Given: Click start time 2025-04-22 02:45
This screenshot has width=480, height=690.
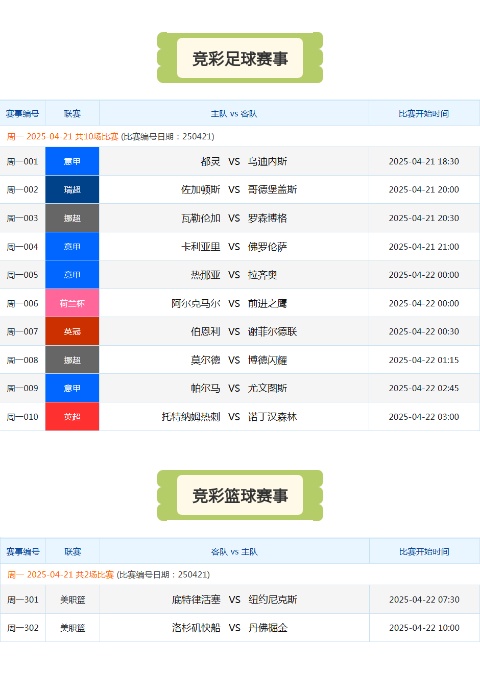Looking at the screenshot, I should 424,388.
